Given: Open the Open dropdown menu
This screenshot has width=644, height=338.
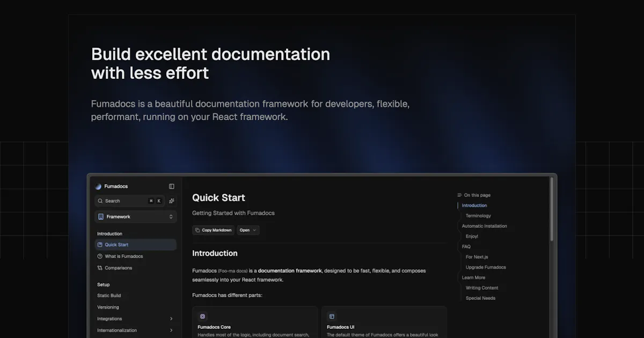Looking at the screenshot, I should pos(248,230).
